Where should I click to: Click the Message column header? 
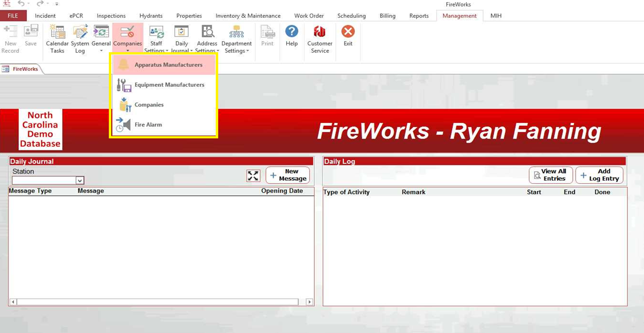click(x=91, y=191)
